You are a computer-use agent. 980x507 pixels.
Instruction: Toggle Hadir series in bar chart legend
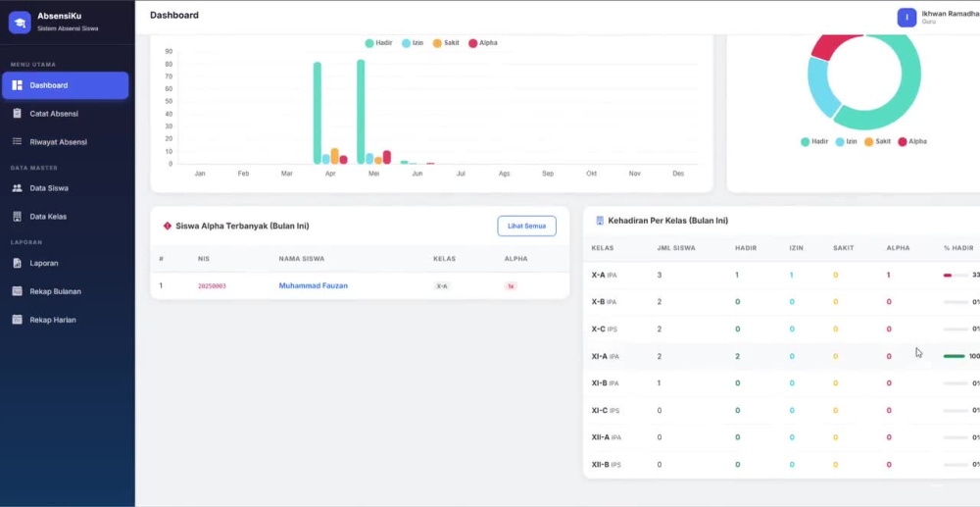378,43
